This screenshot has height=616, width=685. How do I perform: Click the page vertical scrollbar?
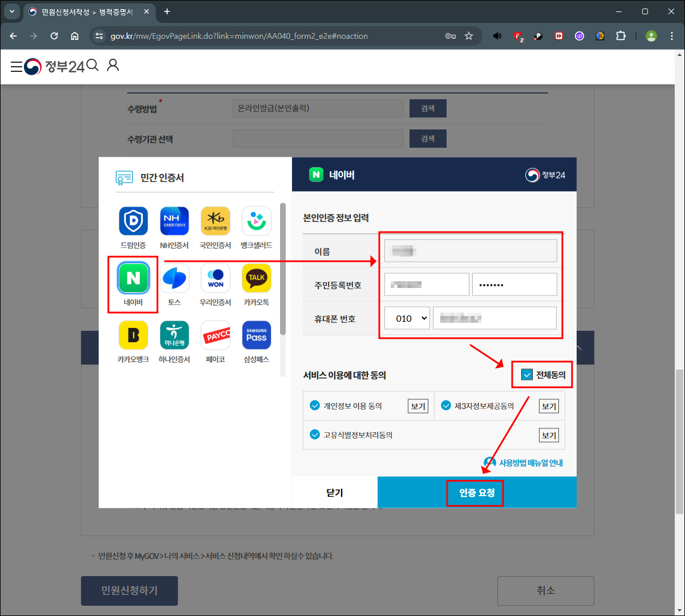point(679,441)
